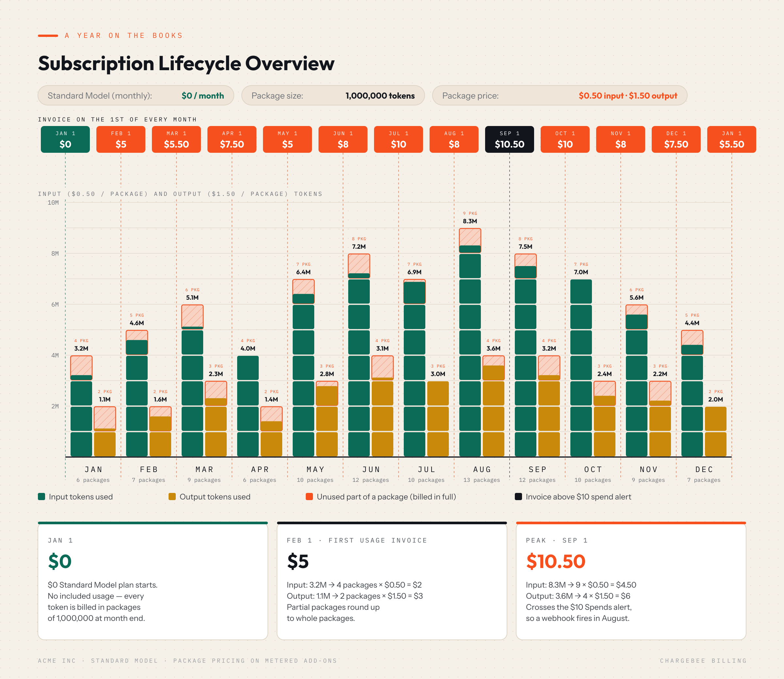Click the 7.5M September input label
The image size is (784, 679).
(x=526, y=247)
